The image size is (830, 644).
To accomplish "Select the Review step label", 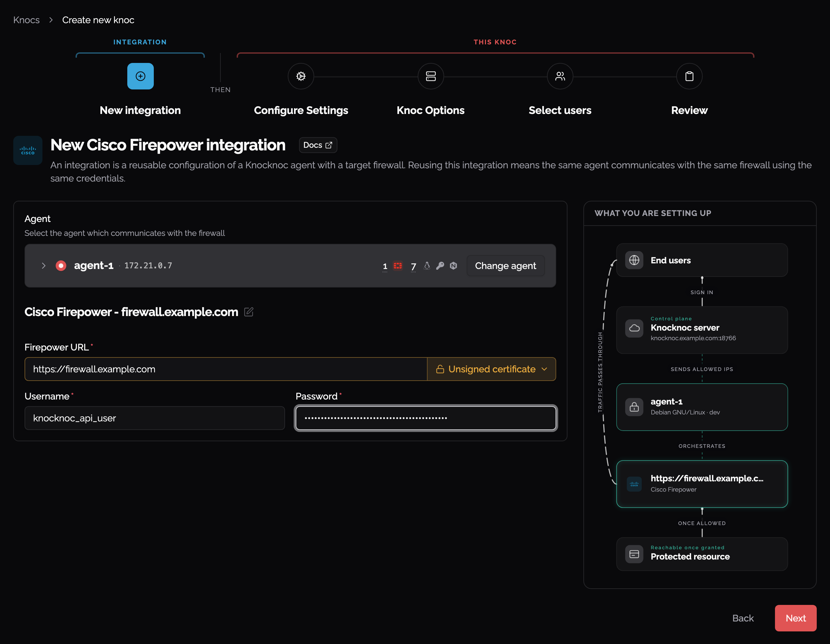I will click(x=689, y=110).
